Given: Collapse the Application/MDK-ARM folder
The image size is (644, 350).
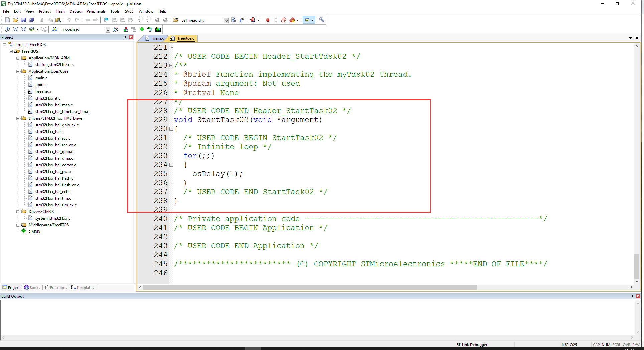Looking at the screenshot, I should point(18,58).
